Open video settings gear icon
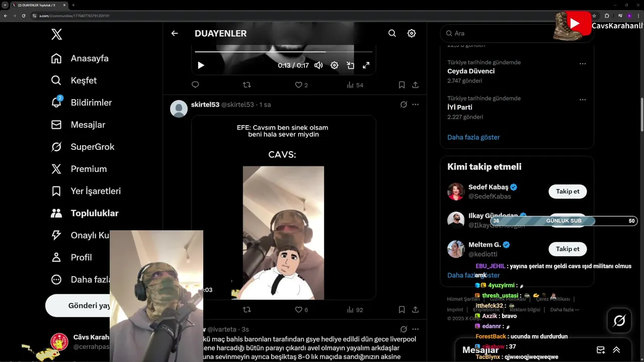 pos(334,65)
